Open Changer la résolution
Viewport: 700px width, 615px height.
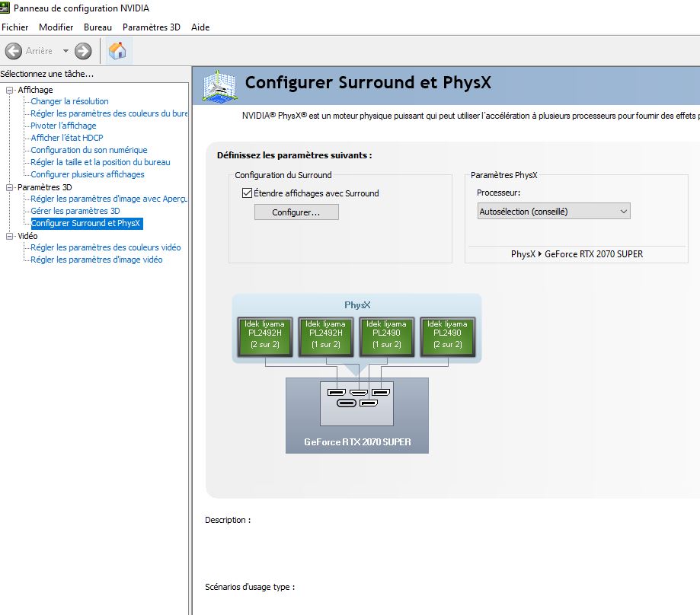tap(69, 101)
